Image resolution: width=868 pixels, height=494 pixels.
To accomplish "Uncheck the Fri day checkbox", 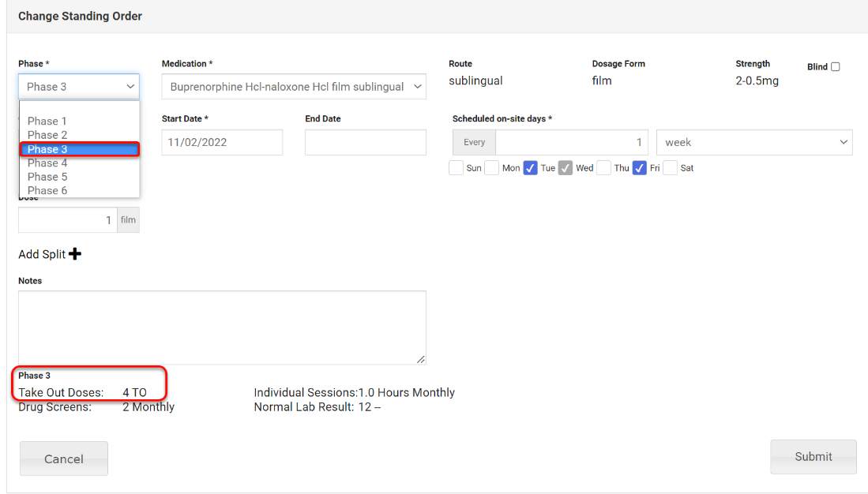I will (640, 168).
